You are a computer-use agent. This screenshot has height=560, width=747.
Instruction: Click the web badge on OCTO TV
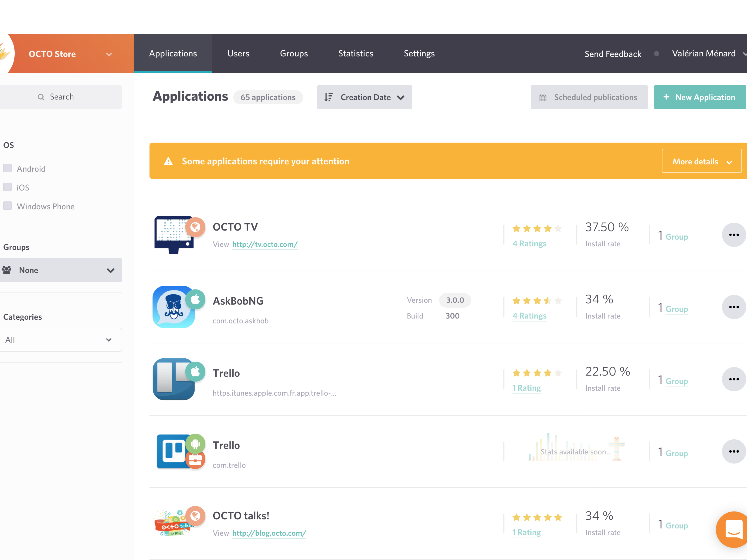(x=195, y=227)
